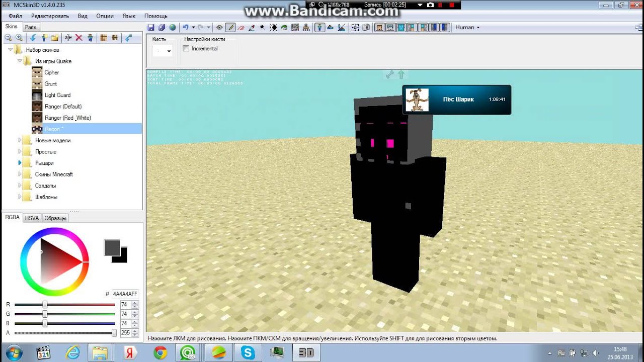Enable the Incremental checkbox
The width and height of the screenshot is (644, 362).
186,49
